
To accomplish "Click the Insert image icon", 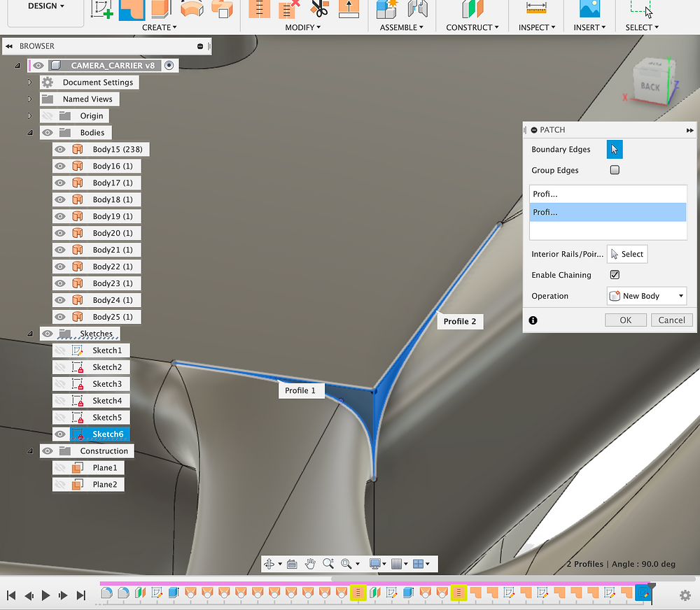I will click(x=589, y=9).
